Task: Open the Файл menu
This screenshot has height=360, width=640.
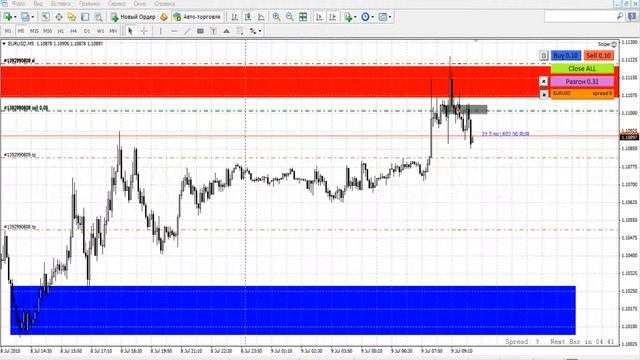Action: (x=19, y=4)
